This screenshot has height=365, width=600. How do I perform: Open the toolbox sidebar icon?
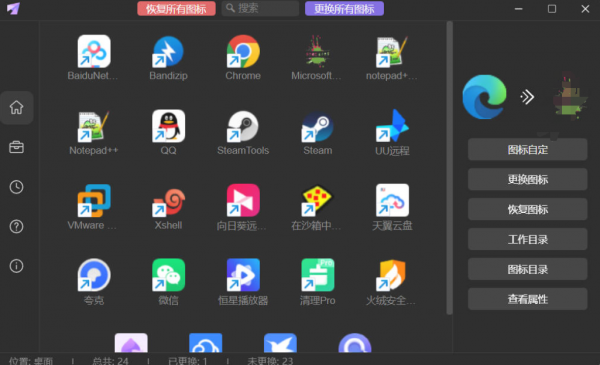coord(16,147)
